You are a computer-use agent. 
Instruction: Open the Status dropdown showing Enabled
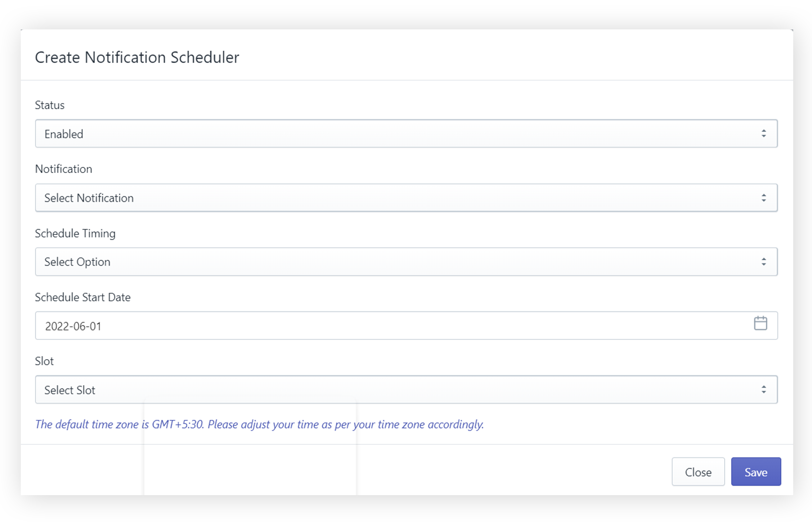coord(396,134)
